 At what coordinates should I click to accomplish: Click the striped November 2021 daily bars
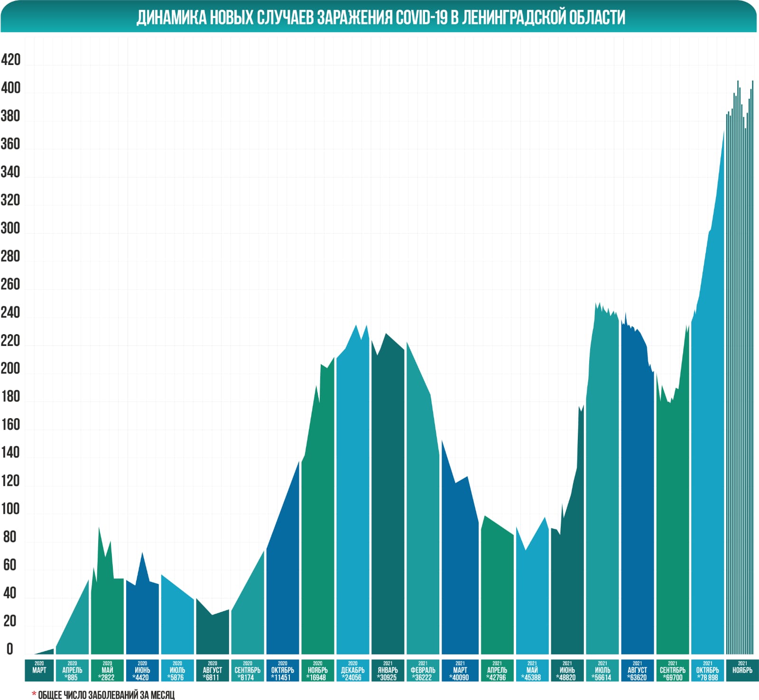pos(740,380)
